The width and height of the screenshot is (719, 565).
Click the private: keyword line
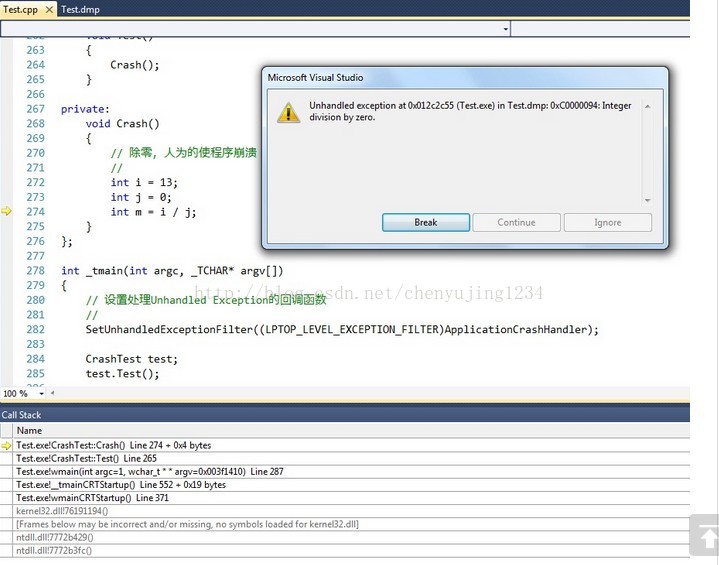(x=85, y=109)
